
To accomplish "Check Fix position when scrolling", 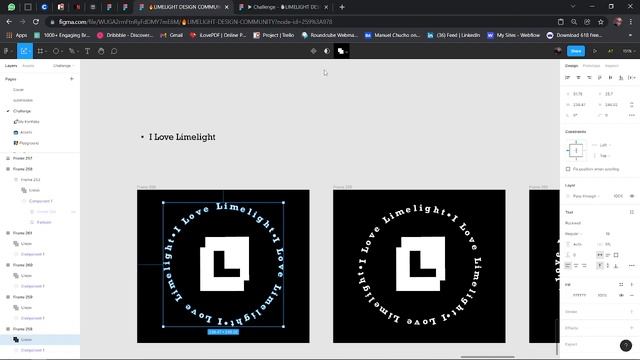I will point(568,169).
